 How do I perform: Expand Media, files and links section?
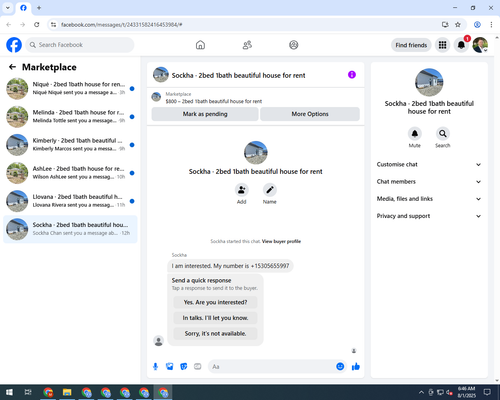click(x=429, y=199)
